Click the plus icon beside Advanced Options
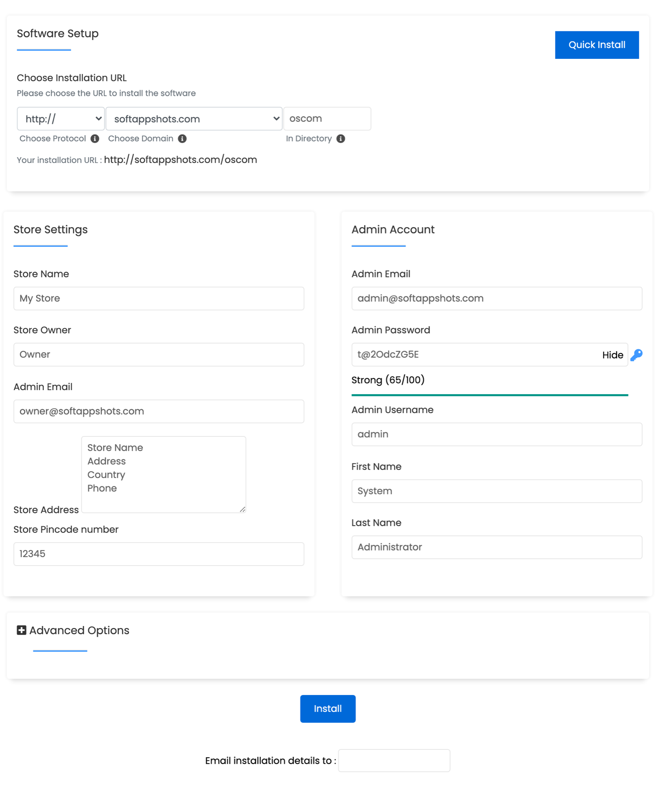 click(21, 631)
